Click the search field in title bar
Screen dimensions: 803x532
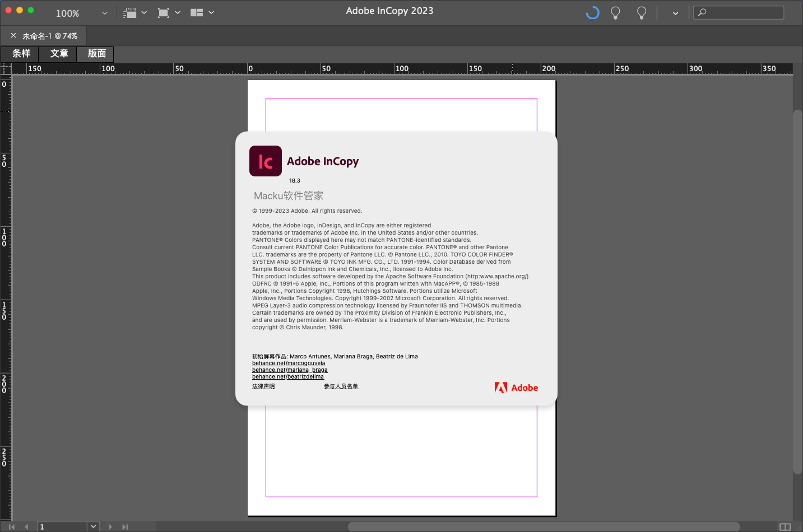pos(739,12)
